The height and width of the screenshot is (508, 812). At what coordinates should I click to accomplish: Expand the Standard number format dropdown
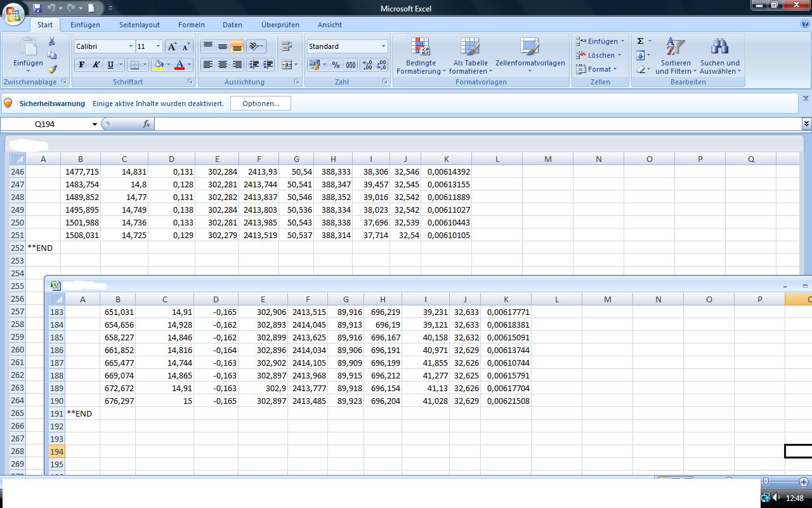(x=383, y=46)
